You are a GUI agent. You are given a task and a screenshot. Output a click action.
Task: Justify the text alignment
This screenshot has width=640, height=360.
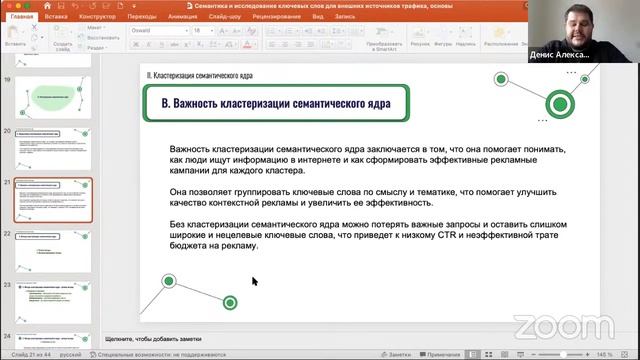[x=311, y=44]
